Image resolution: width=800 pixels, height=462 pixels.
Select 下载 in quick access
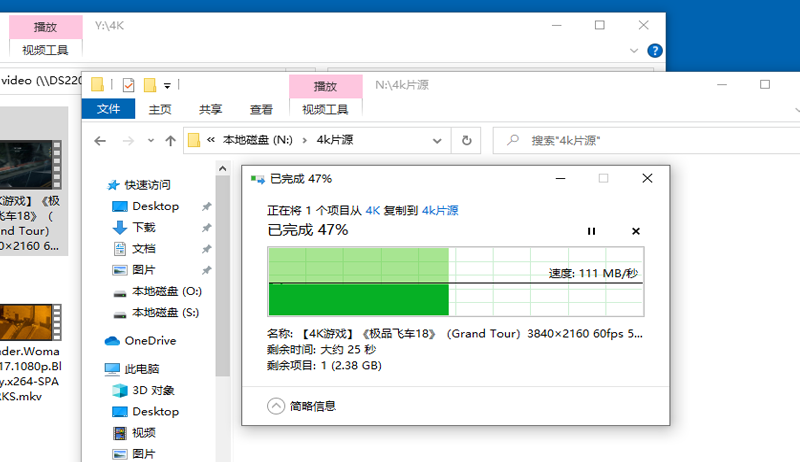(143, 227)
